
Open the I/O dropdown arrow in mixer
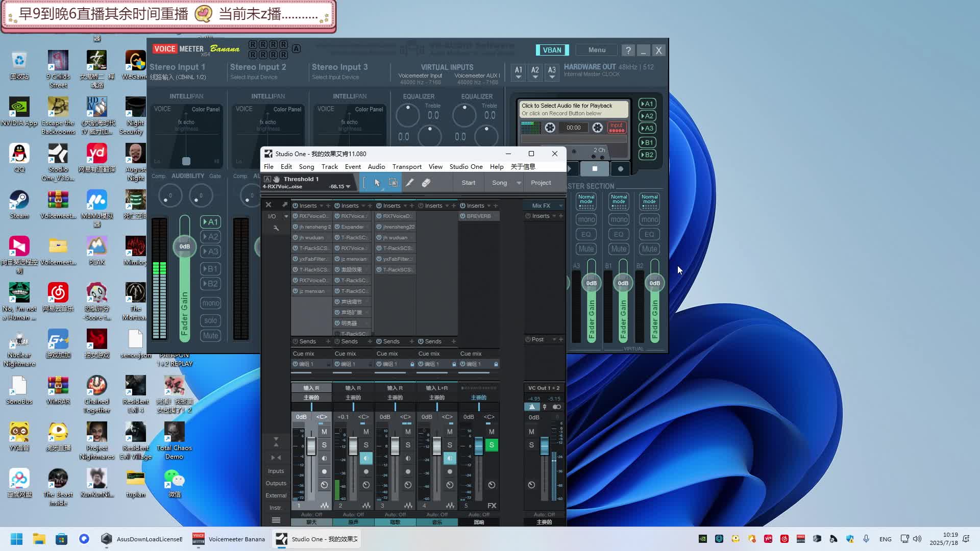click(286, 216)
